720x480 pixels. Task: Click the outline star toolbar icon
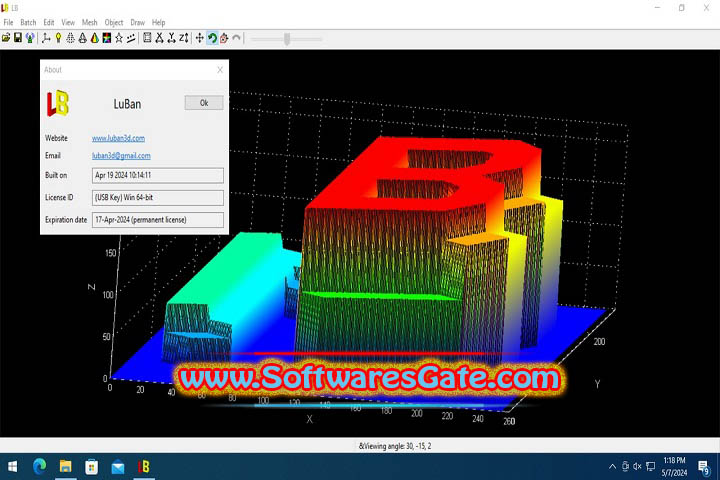119,38
